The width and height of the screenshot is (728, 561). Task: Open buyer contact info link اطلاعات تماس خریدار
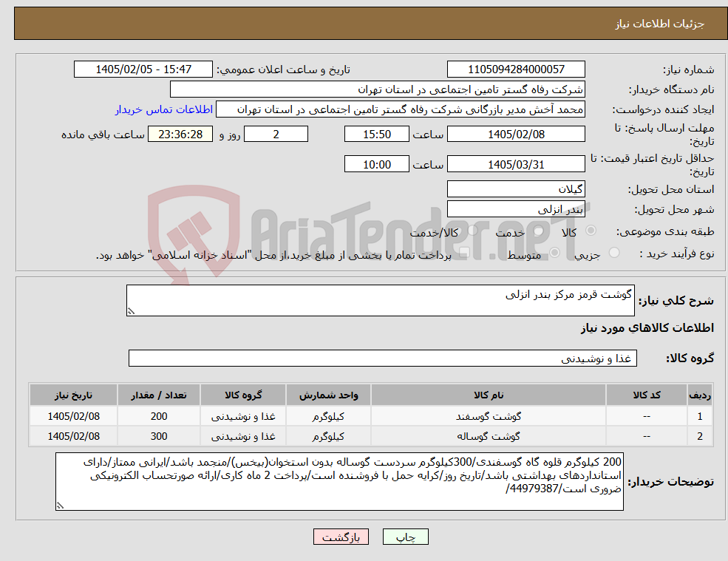coord(164,109)
